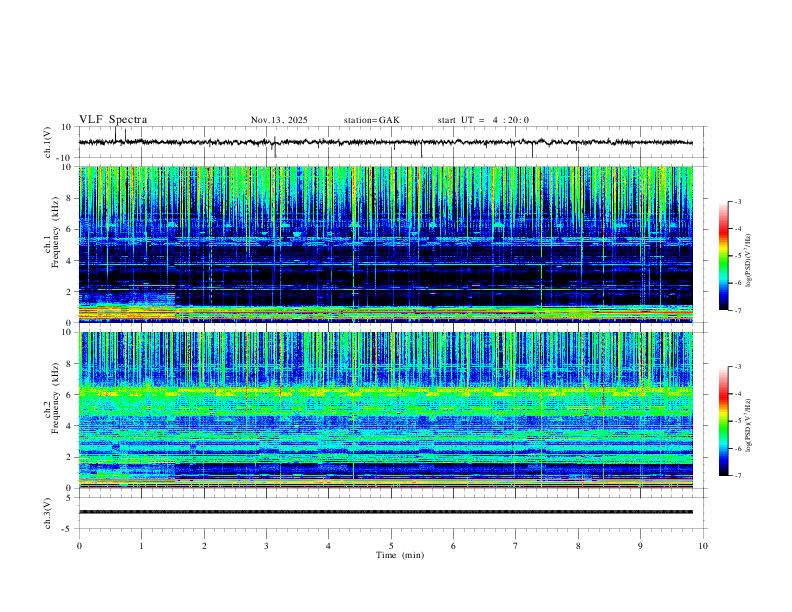Click the "3" tick on the time axis

[x=267, y=546]
